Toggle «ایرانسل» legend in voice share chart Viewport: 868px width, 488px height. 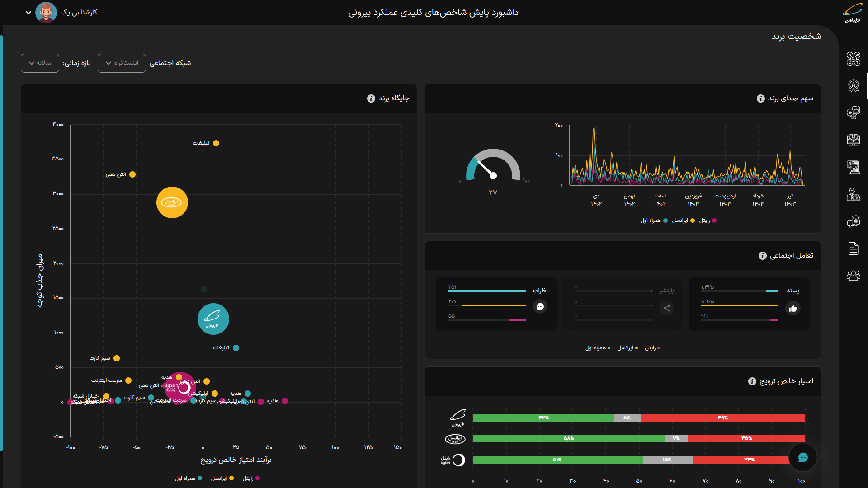coord(683,221)
